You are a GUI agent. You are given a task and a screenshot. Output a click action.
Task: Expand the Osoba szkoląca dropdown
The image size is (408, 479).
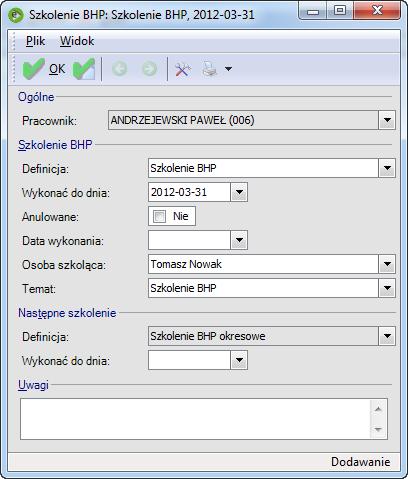[x=387, y=264]
